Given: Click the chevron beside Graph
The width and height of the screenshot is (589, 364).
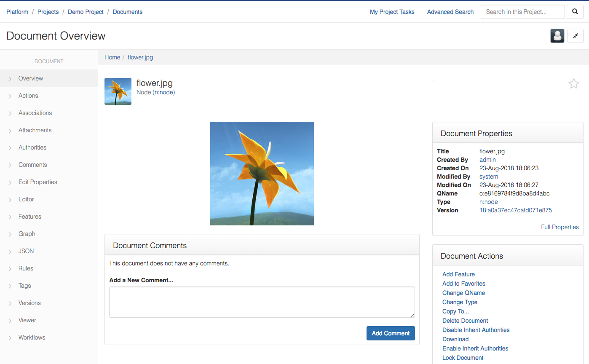Looking at the screenshot, I should coord(10,234).
